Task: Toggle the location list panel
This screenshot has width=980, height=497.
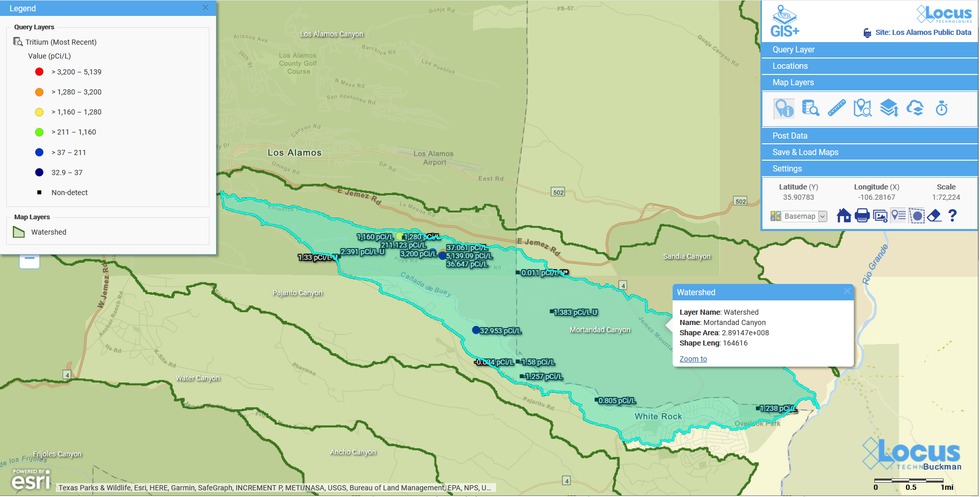Action: coord(898,216)
